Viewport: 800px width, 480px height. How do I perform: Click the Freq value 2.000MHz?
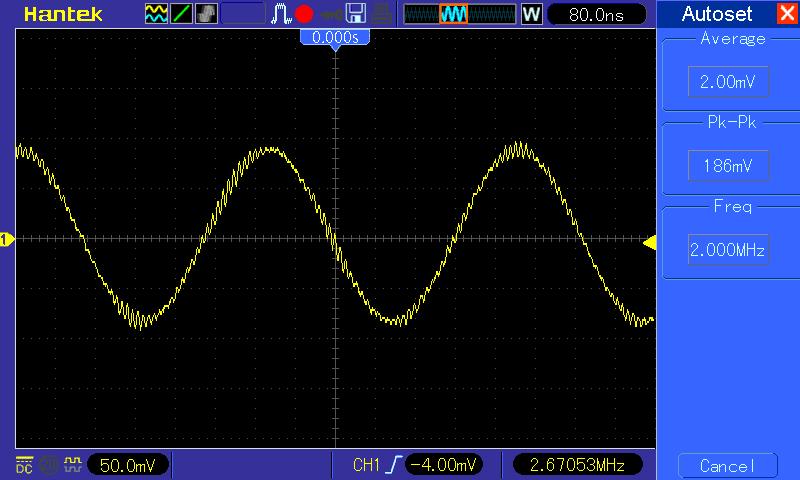tap(728, 249)
